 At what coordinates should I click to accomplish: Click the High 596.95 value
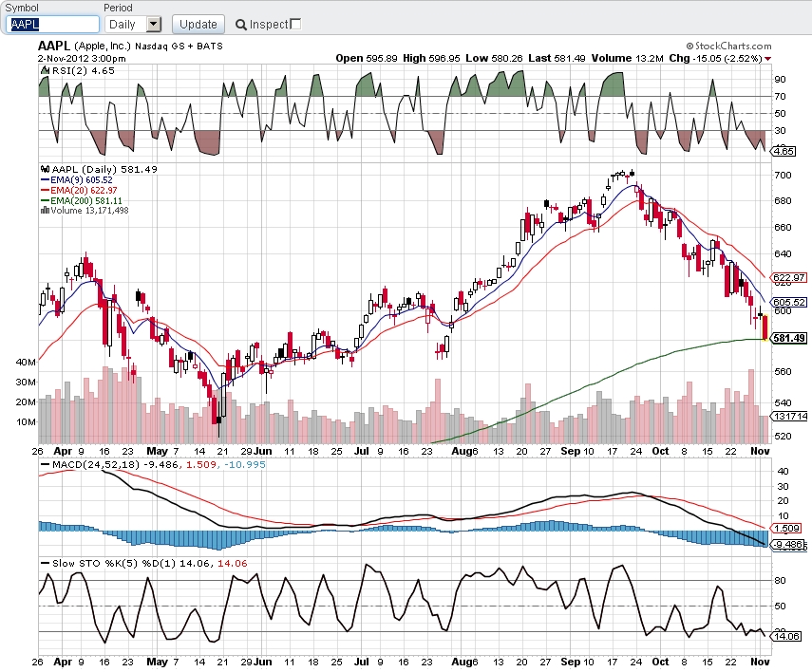pyautogui.click(x=431, y=58)
